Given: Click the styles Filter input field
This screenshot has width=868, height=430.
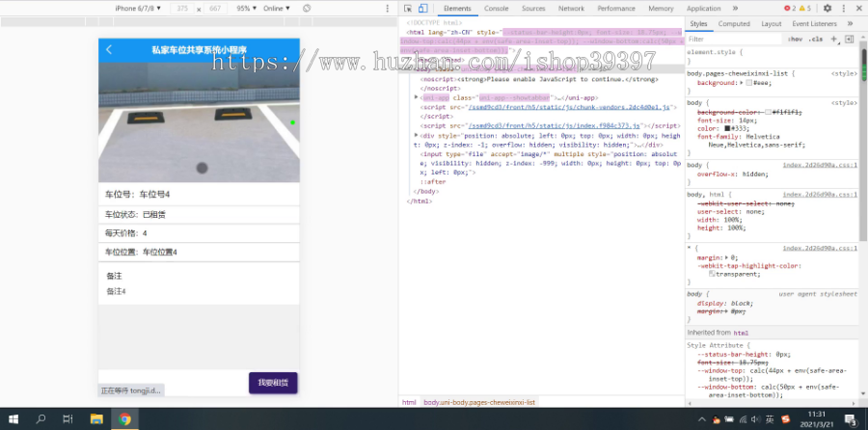Looking at the screenshot, I should click(734, 40).
